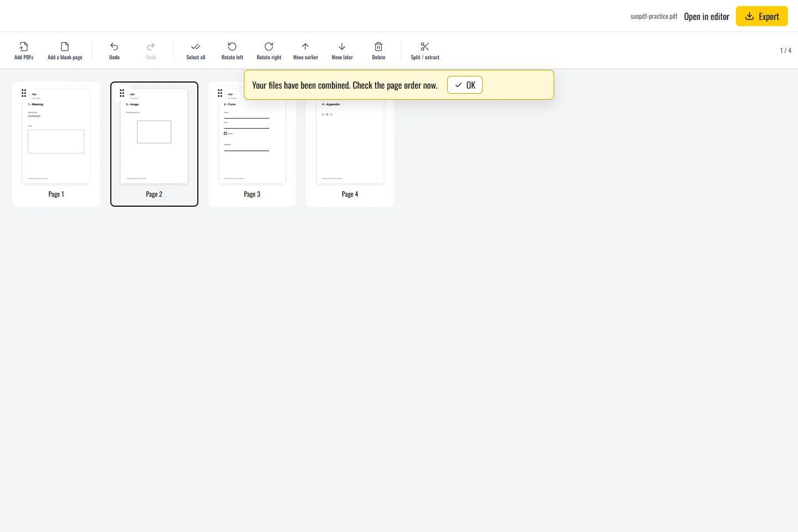
Task: Click the 1 / 4 page counter
Action: click(786, 50)
